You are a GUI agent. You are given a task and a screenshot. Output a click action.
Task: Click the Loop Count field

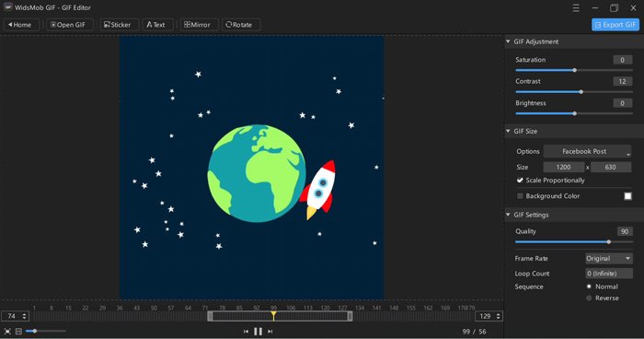point(609,274)
